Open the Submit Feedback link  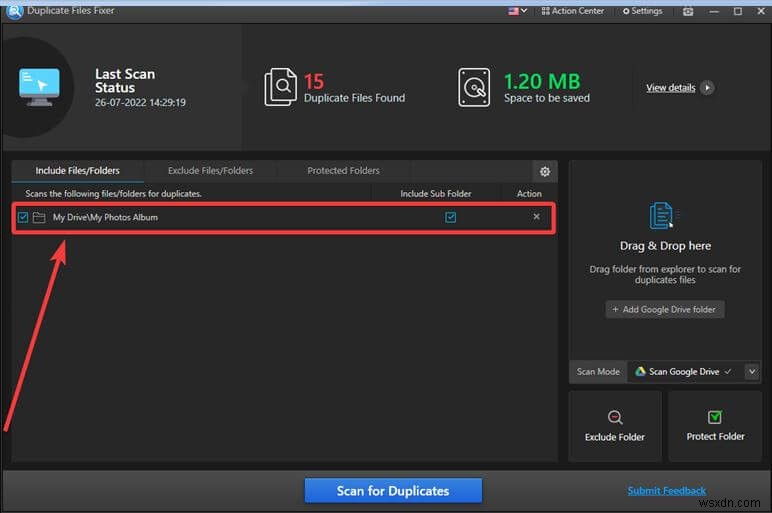click(667, 491)
